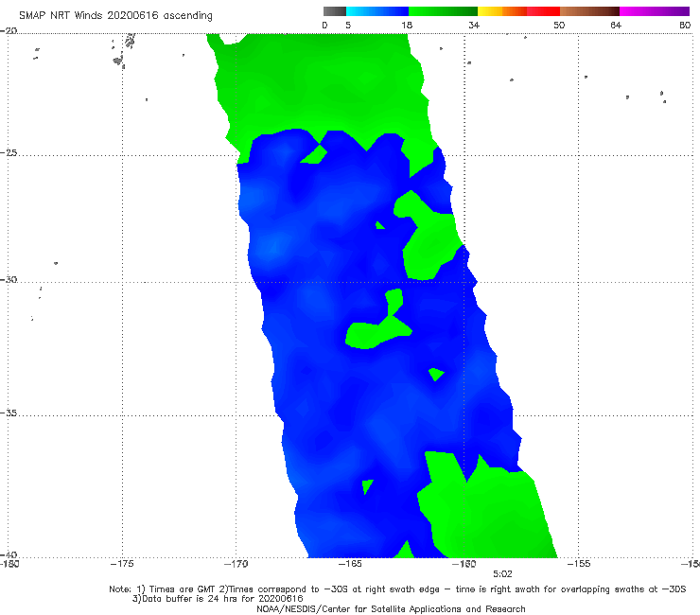Click the color bar label '64'
The width and height of the screenshot is (700, 615).
point(616,25)
